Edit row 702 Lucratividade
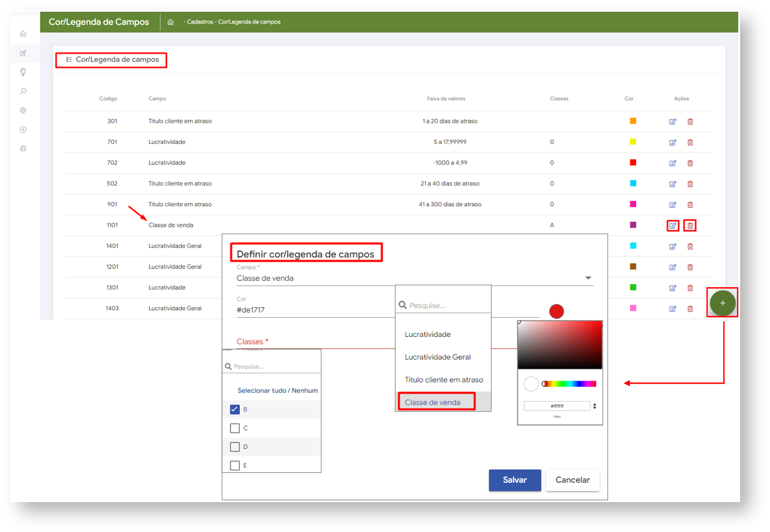 click(x=673, y=163)
